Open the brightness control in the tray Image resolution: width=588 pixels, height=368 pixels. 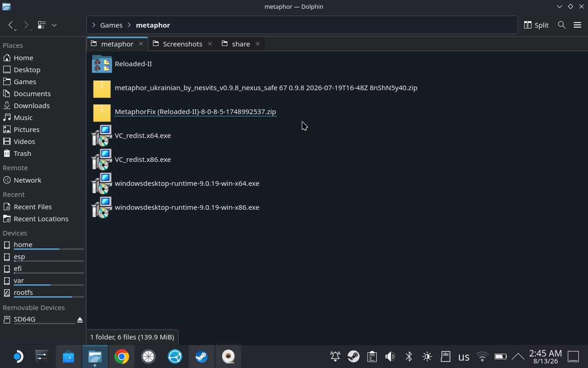pyautogui.click(x=427, y=356)
